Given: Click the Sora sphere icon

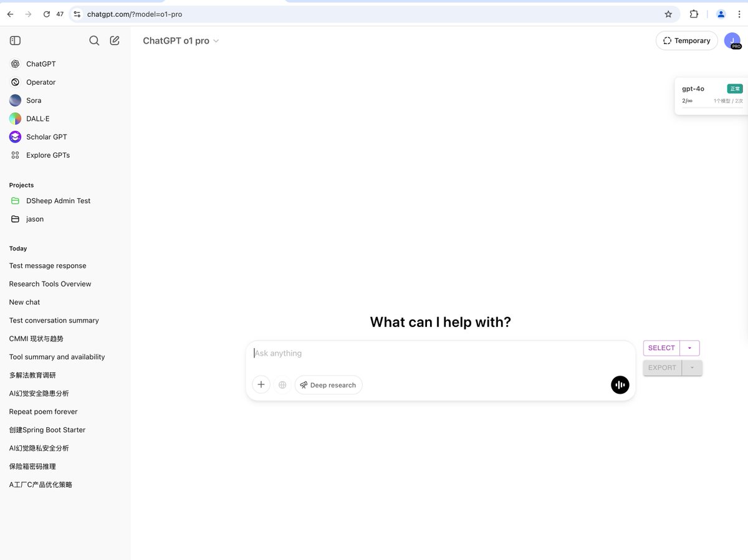Looking at the screenshot, I should (15, 100).
